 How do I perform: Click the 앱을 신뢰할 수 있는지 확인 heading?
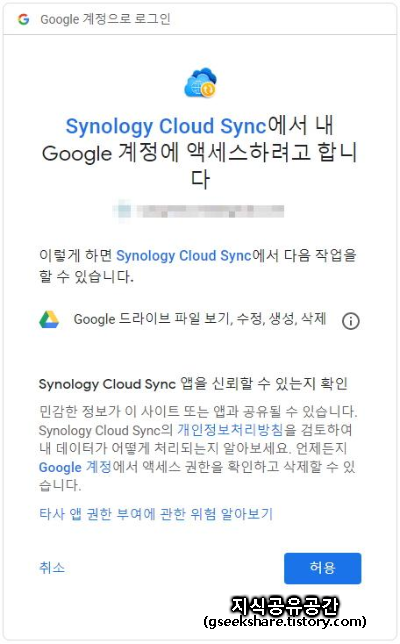click(x=193, y=384)
